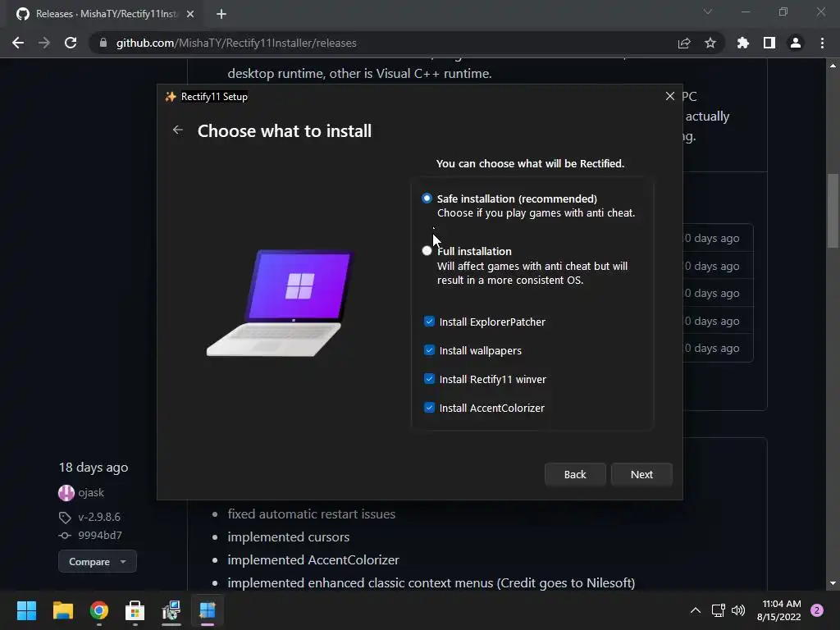Click the scrollbar down arrow
Screen dimensions: 840x630
tap(833, 583)
